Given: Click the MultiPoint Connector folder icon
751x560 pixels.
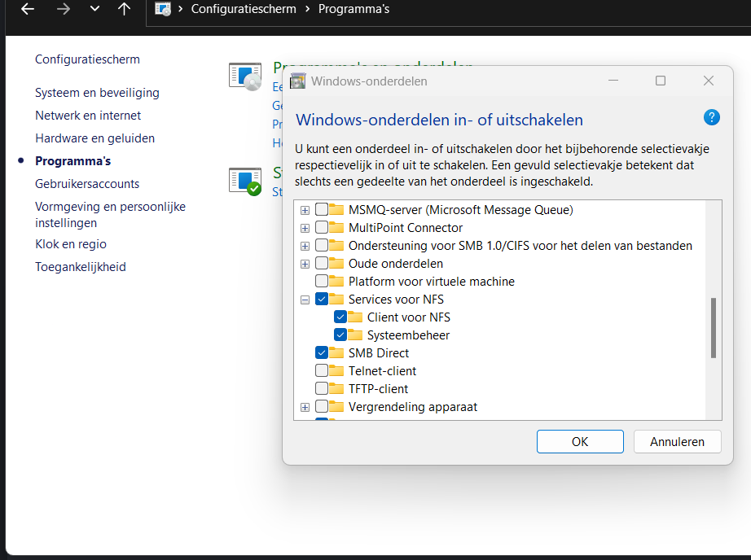Looking at the screenshot, I should tap(336, 227).
